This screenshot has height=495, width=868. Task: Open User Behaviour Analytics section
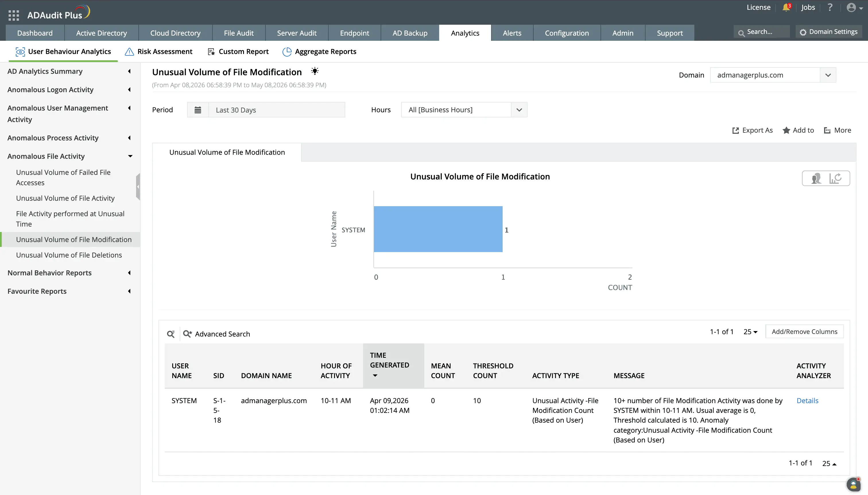63,52
